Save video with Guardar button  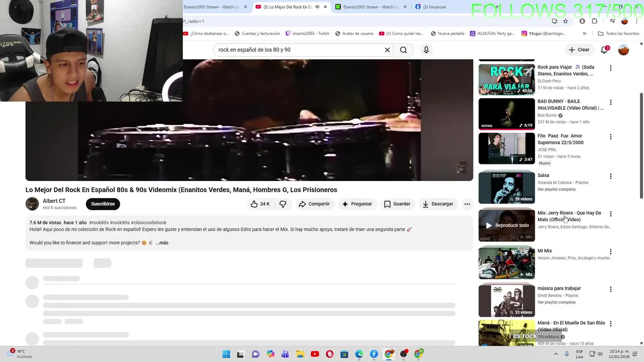(397, 204)
